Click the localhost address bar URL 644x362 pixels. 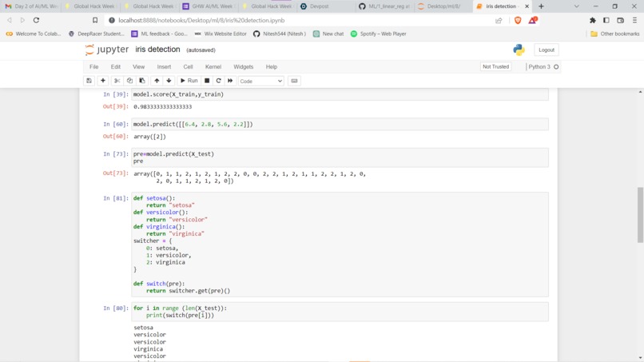coord(201,20)
